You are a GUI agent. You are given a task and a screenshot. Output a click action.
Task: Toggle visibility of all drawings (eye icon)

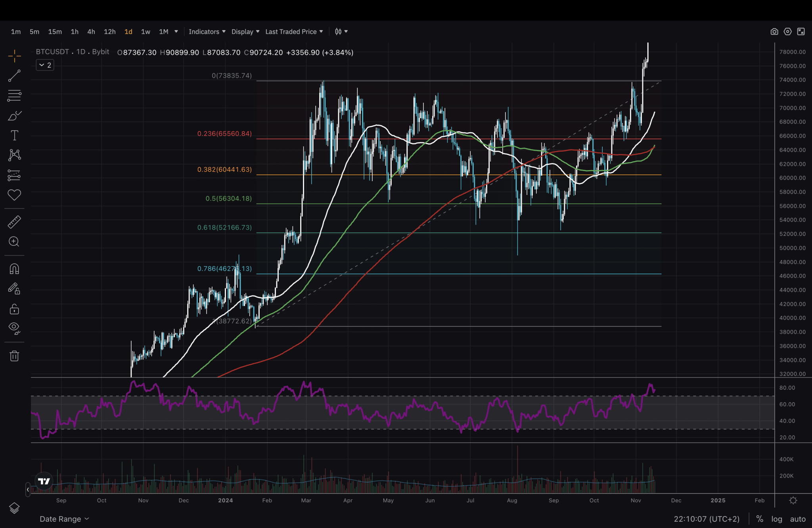14,328
